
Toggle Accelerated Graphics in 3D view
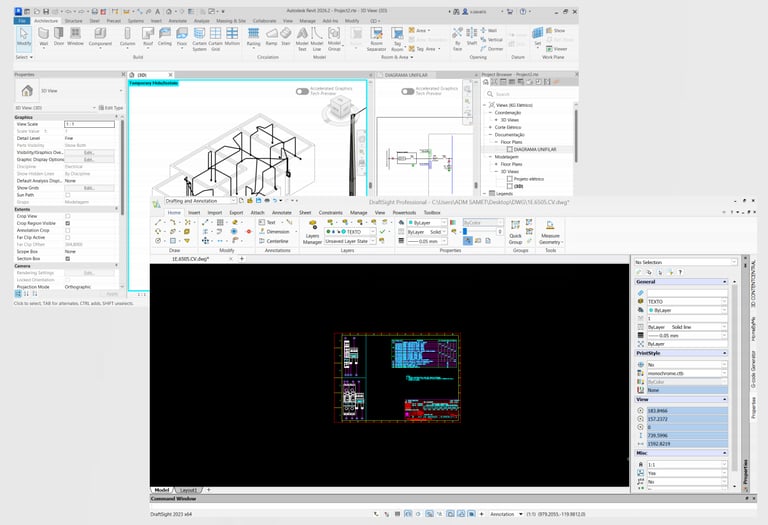[x=302, y=92]
